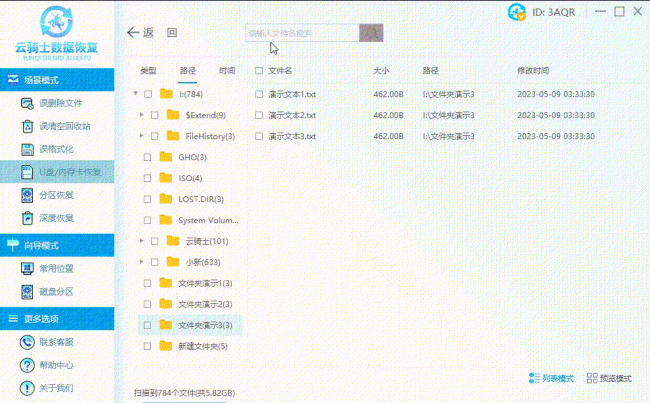Screen dimensions: 650x403
Task: Select 演示文本3.txt file name
Action: 292,136
